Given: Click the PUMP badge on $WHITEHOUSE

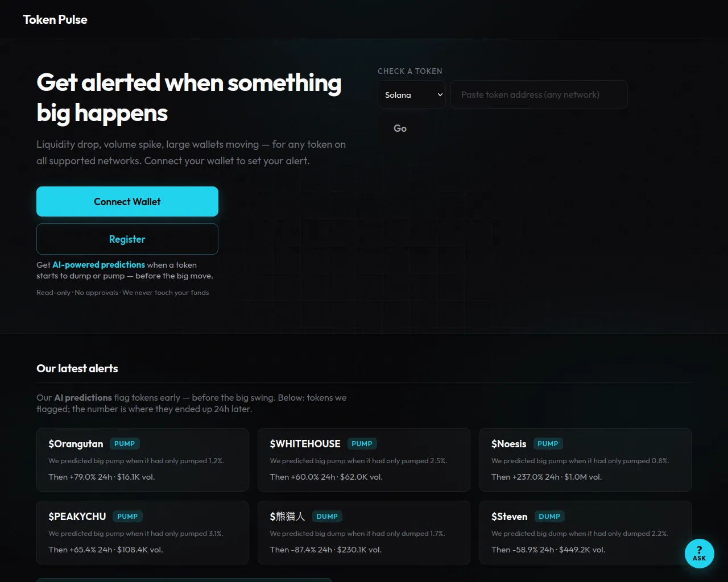Looking at the screenshot, I should (362, 444).
